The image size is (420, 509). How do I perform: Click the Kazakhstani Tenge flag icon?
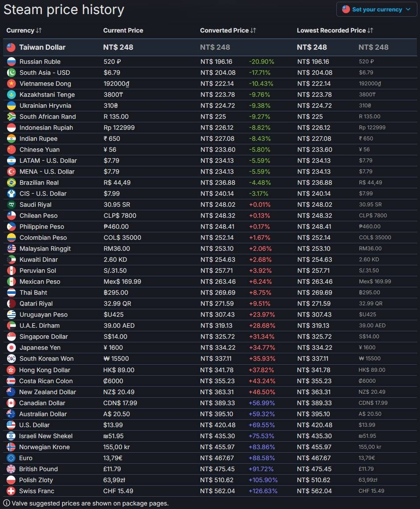pos(11,95)
